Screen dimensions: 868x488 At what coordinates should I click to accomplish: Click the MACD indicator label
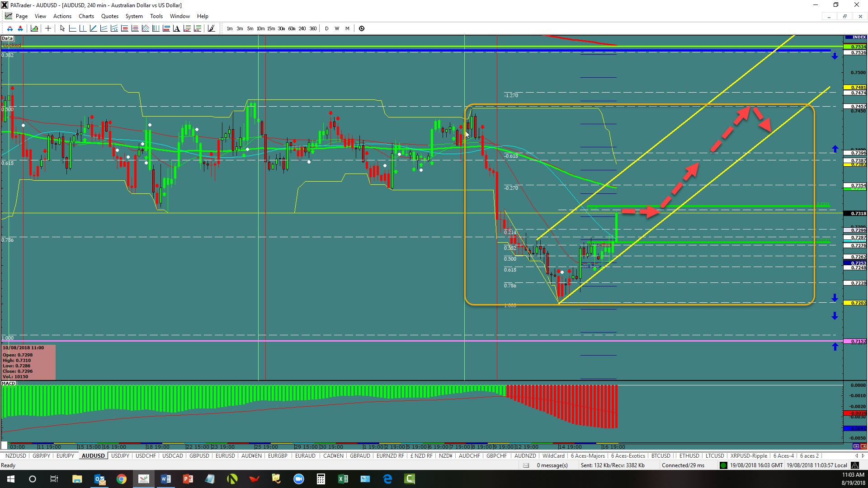(x=9, y=384)
